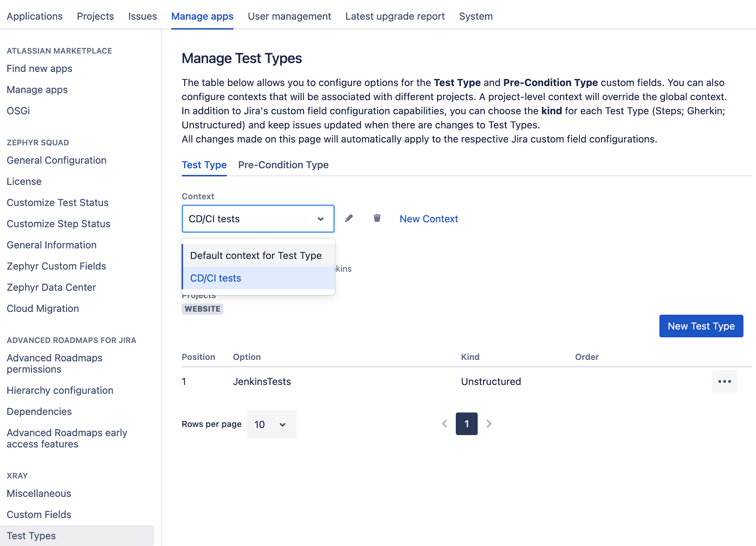Open Manage apps in sidebar
Image resolution: width=756 pixels, height=546 pixels.
37,90
